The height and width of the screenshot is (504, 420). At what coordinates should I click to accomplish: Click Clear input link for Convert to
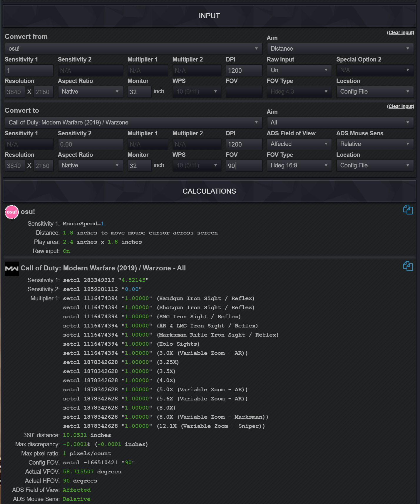(400, 106)
